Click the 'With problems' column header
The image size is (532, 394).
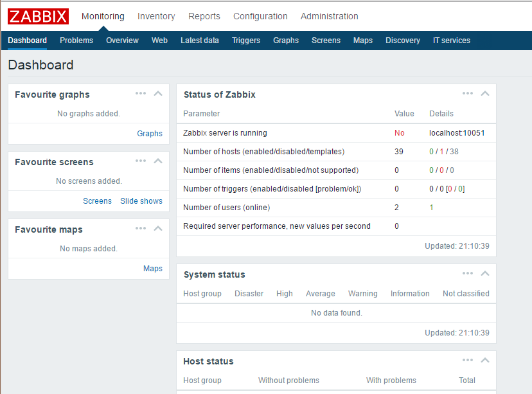[391, 381]
